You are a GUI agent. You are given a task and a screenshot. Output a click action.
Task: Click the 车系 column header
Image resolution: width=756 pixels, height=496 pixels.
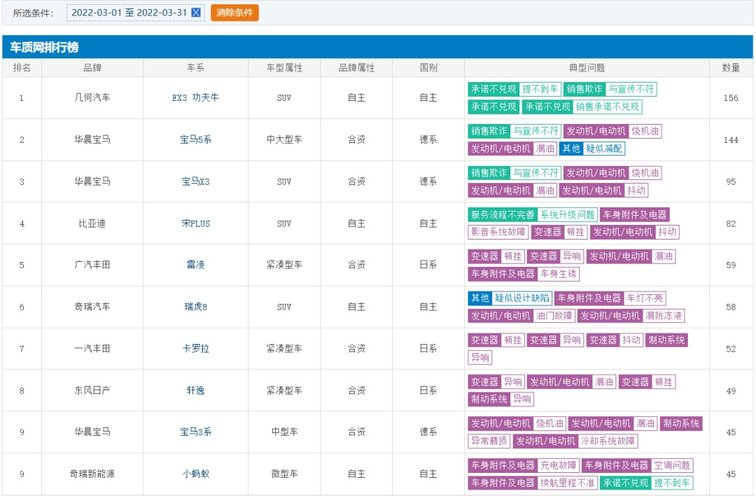tap(195, 67)
